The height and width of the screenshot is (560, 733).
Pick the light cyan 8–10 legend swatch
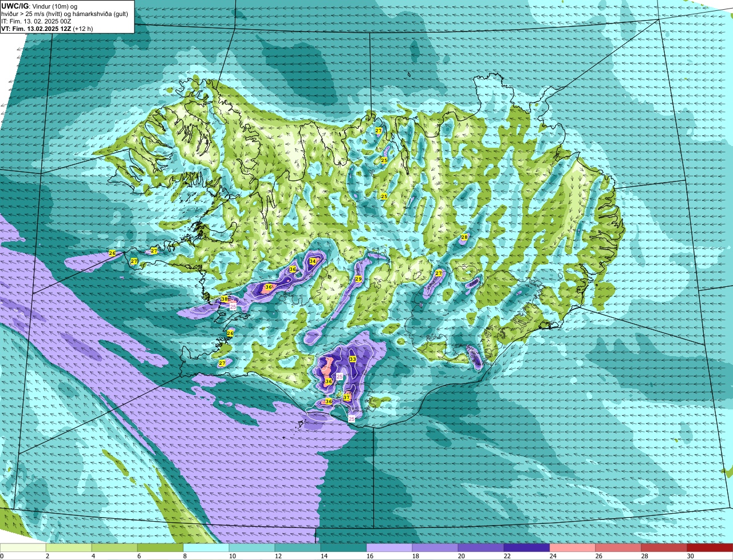click(206, 547)
